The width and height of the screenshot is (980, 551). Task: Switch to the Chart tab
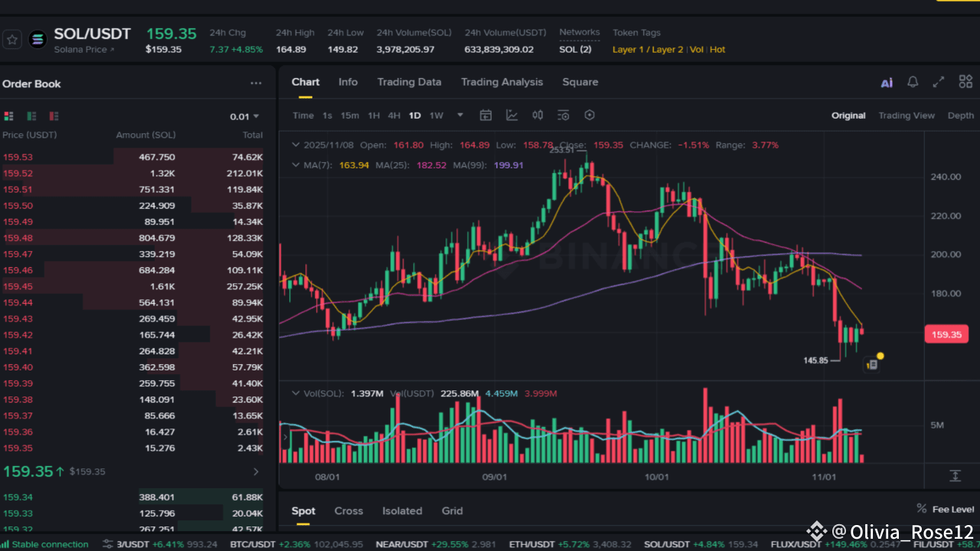(x=305, y=82)
